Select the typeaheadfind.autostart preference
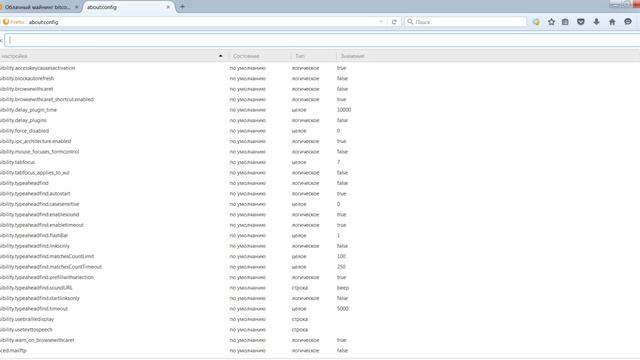640x360 pixels. [35, 193]
